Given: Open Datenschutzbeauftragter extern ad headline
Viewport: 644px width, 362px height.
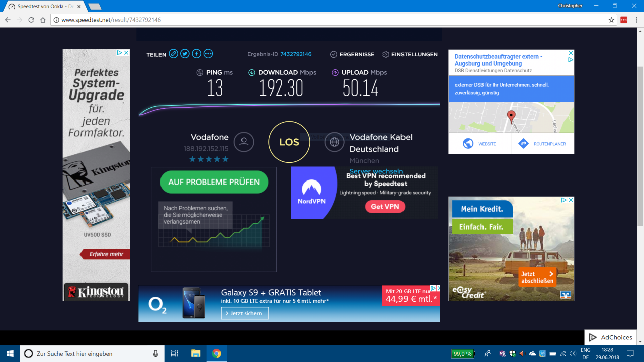Looking at the screenshot, I should coord(499,60).
